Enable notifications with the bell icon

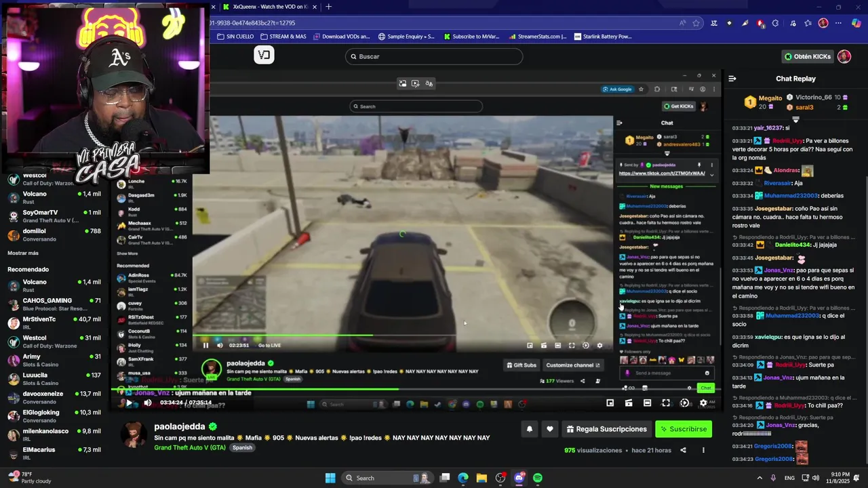coord(530,429)
